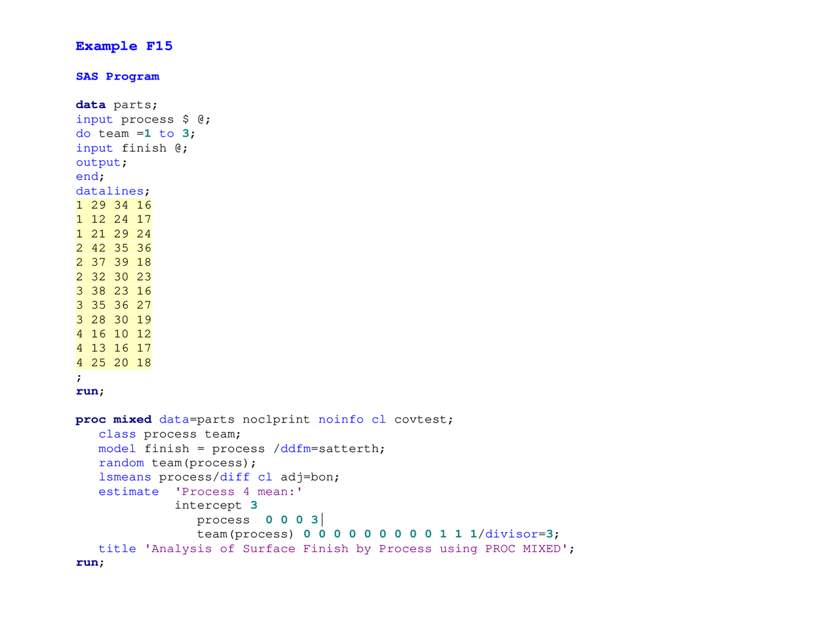Click the 'proc mixed' keyword
Image resolution: width=834 pixels, height=644 pixels.
(113, 420)
